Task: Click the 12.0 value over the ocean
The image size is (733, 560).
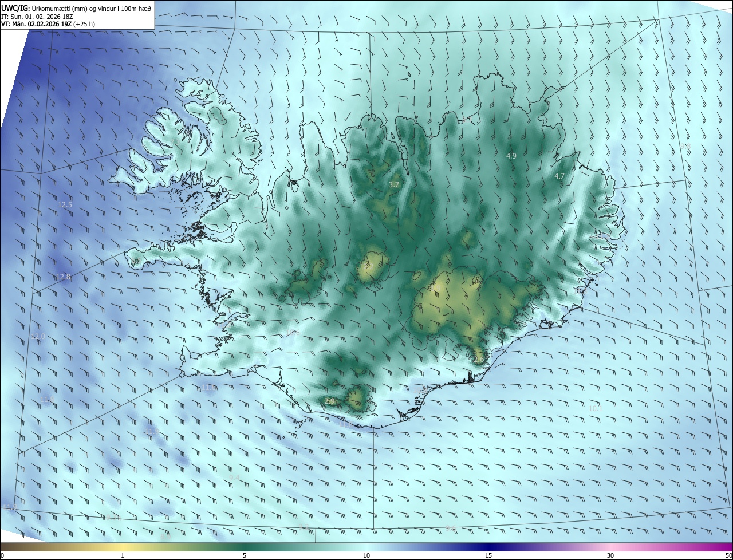Action: pos(38,336)
